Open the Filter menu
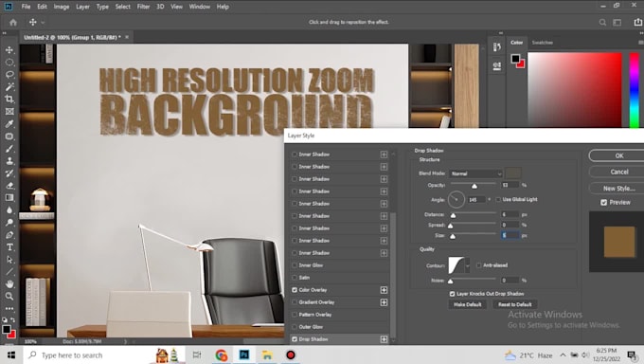 (x=143, y=7)
